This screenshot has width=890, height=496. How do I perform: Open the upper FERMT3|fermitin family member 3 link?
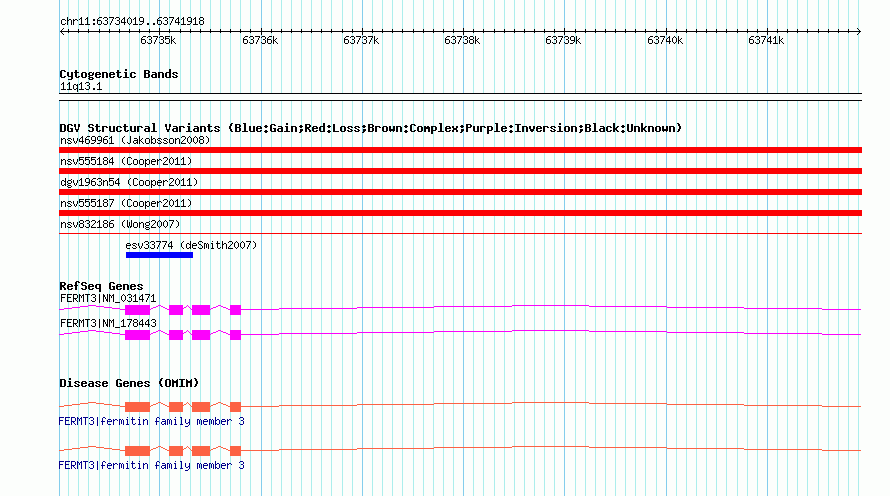pyautogui.click(x=152, y=422)
